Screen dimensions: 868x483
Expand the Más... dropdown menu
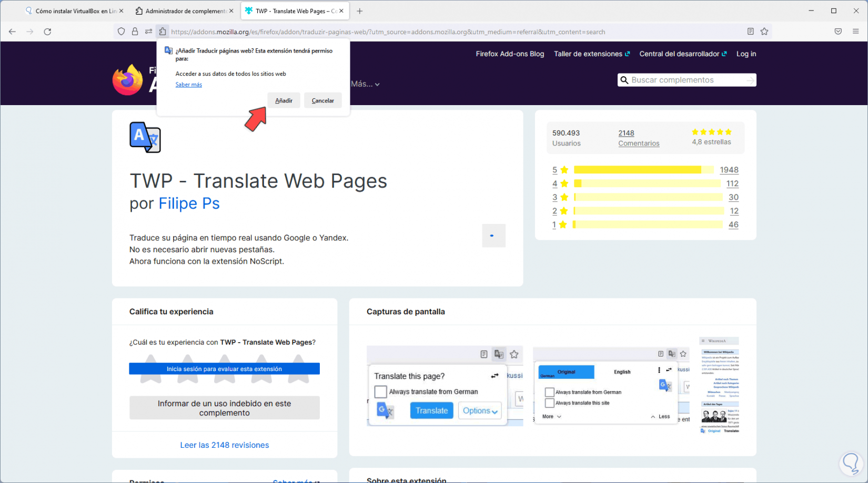click(x=365, y=84)
